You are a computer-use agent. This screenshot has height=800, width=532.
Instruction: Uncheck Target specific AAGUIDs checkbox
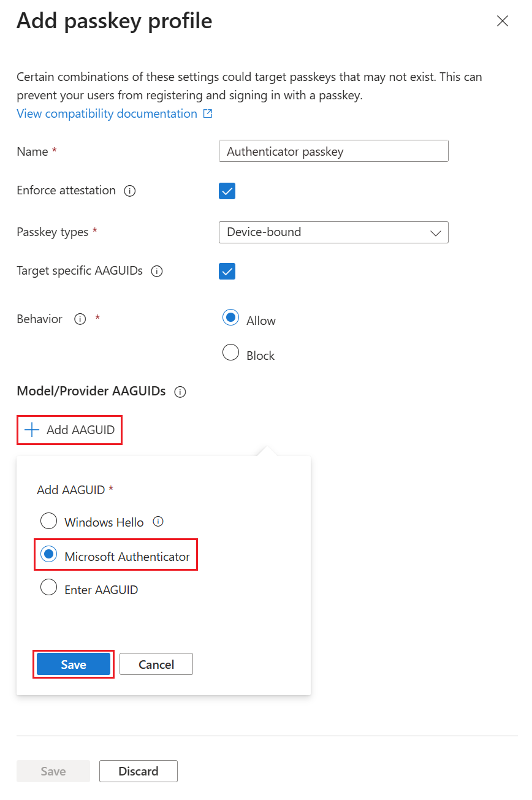[227, 271]
